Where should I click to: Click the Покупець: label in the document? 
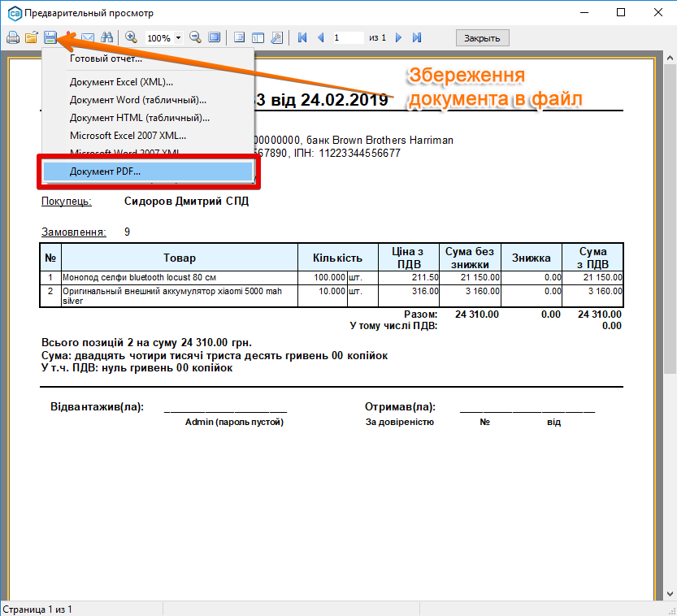pyautogui.click(x=67, y=202)
